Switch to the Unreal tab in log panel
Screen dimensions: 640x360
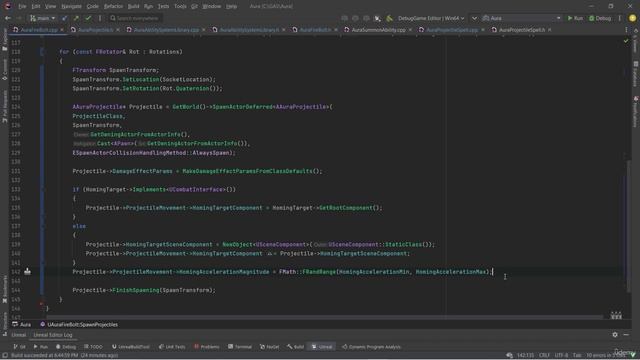coord(18,335)
